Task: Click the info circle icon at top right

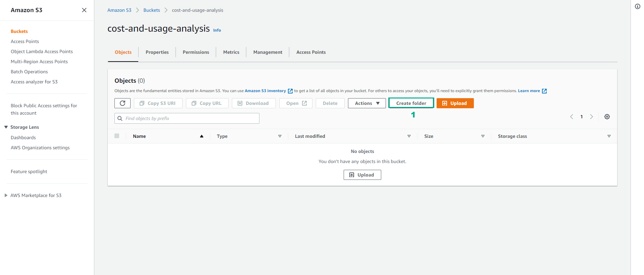Action: 638,6
